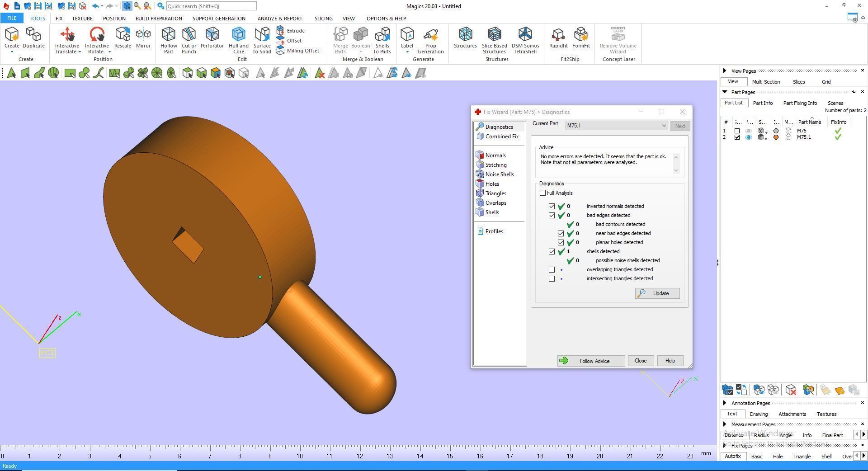868x471 pixels.
Task: Open the Multi-Section view tab
Action: point(766,82)
